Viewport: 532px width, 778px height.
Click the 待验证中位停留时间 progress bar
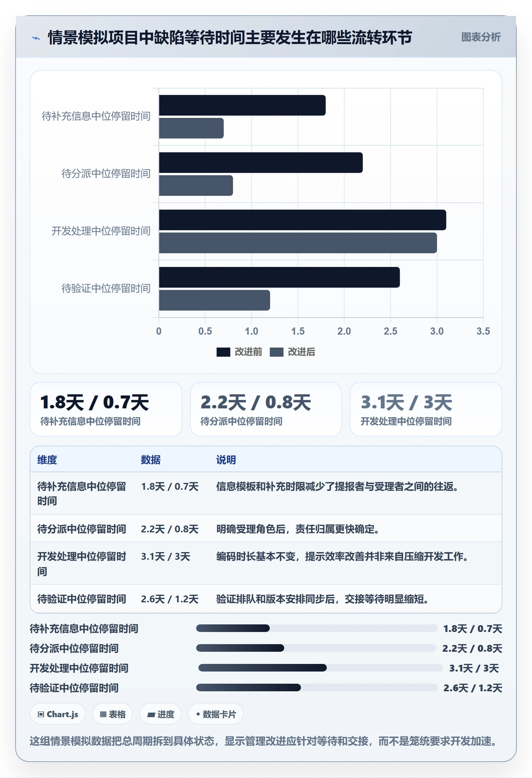click(x=317, y=687)
